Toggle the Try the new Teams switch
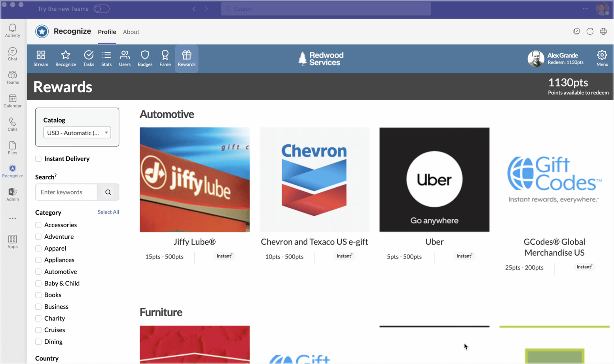 tap(102, 9)
